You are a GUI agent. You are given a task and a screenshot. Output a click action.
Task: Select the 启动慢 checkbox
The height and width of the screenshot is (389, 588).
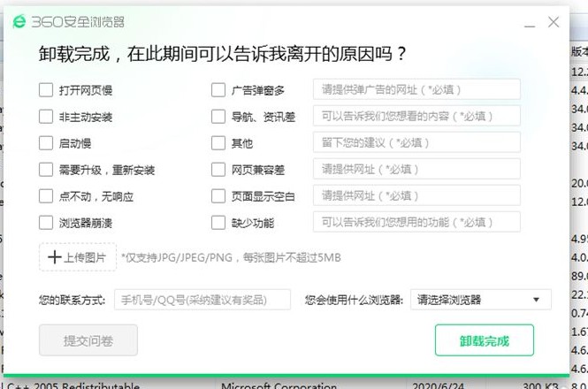click(x=46, y=142)
